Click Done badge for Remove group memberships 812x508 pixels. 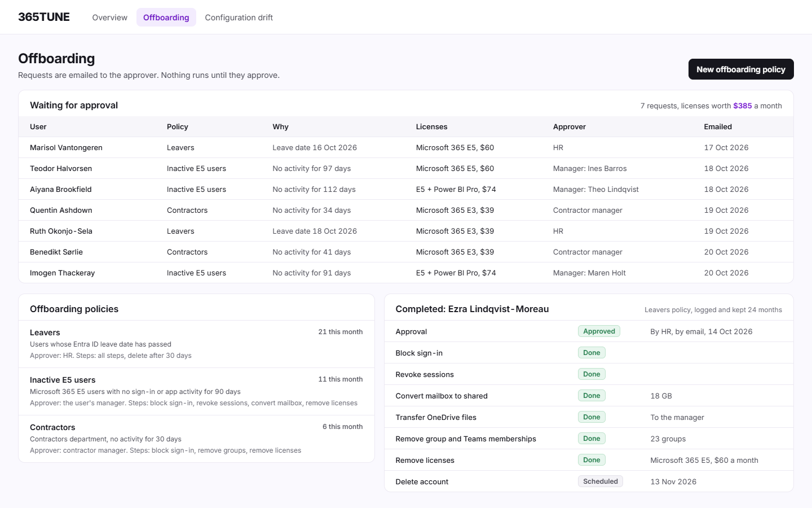tap(592, 439)
